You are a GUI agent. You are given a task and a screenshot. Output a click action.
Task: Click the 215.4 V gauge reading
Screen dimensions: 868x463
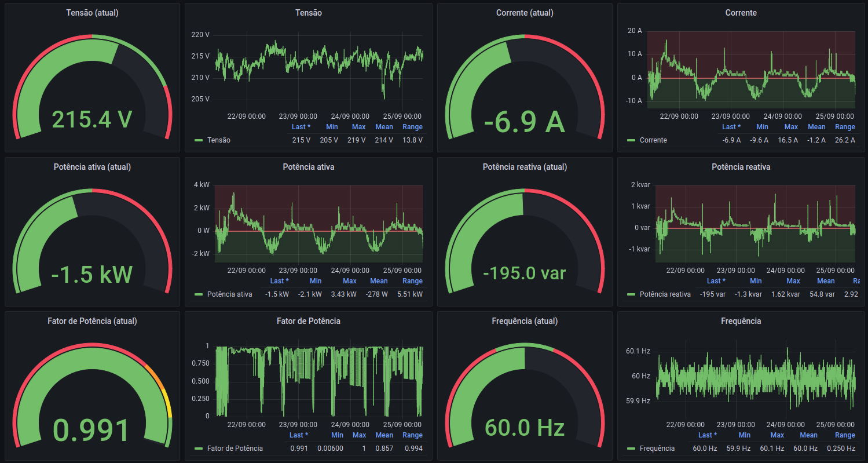point(92,119)
